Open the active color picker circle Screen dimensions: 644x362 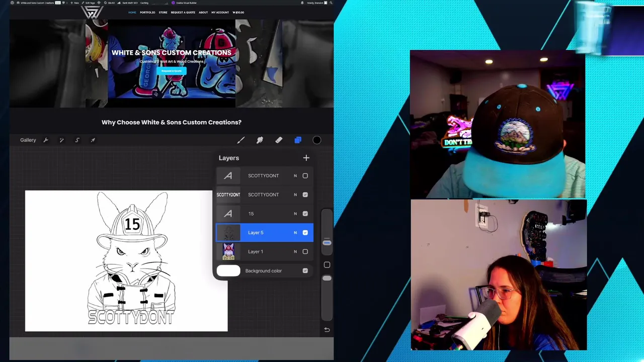(x=317, y=140)
